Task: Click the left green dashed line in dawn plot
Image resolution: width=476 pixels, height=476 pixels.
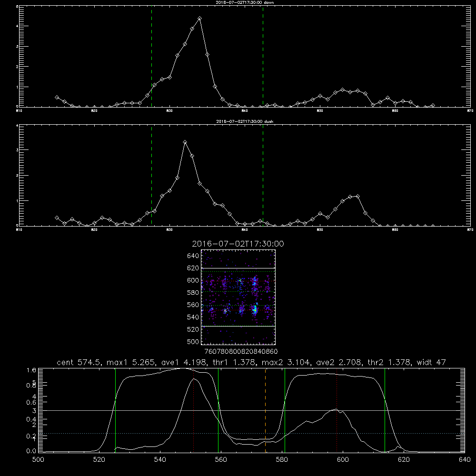Action: [151, 57]
